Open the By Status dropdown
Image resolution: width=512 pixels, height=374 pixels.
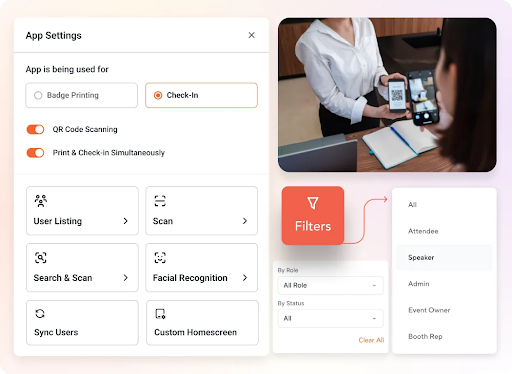(x=330, y=318)
